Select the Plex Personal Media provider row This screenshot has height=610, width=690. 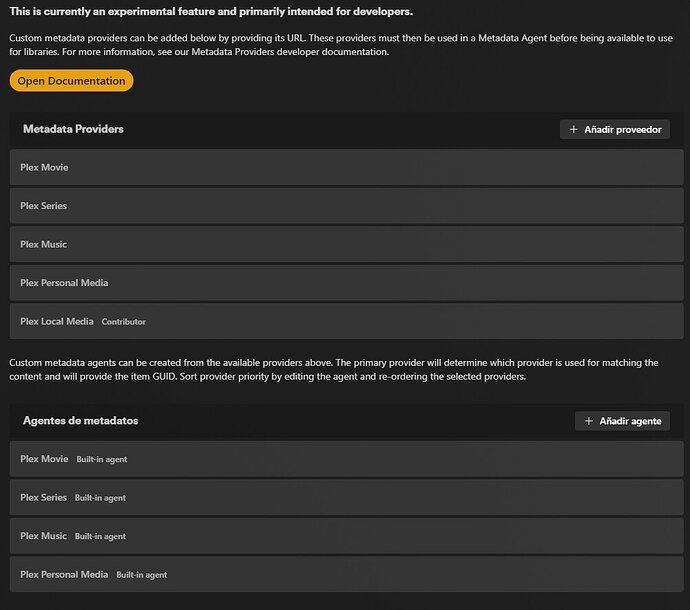(x=346, y=283)
